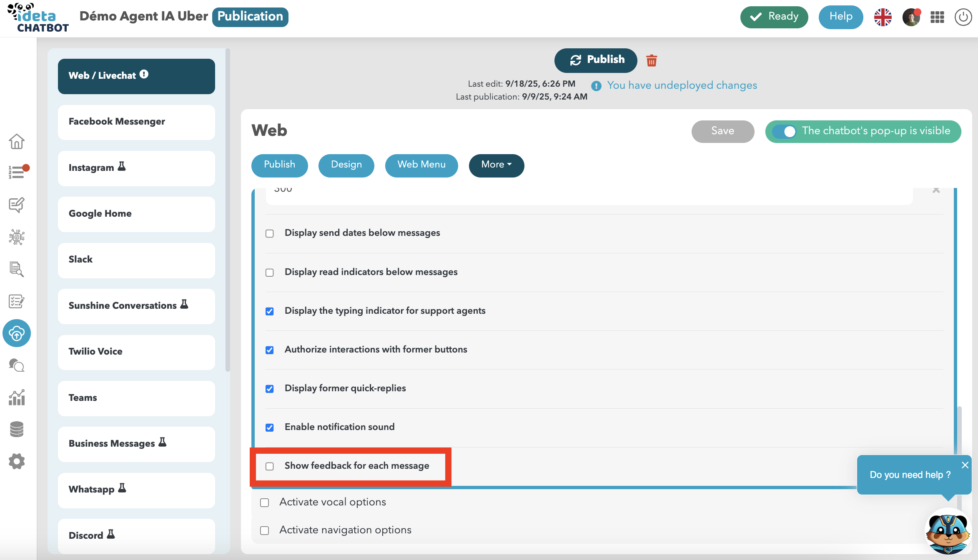Switch to the Design tab
Viewport: 978px width, 560px height.
click(346, 165)
